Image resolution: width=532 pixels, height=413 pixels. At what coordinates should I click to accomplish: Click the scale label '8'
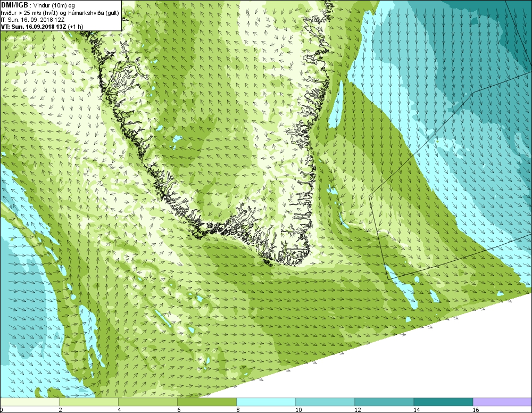point(238,410)
